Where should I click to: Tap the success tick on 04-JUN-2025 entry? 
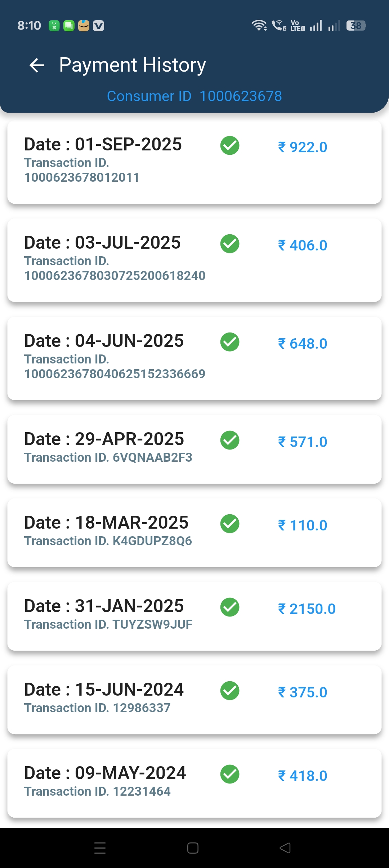pyautogui.click(x=230, y=342)
